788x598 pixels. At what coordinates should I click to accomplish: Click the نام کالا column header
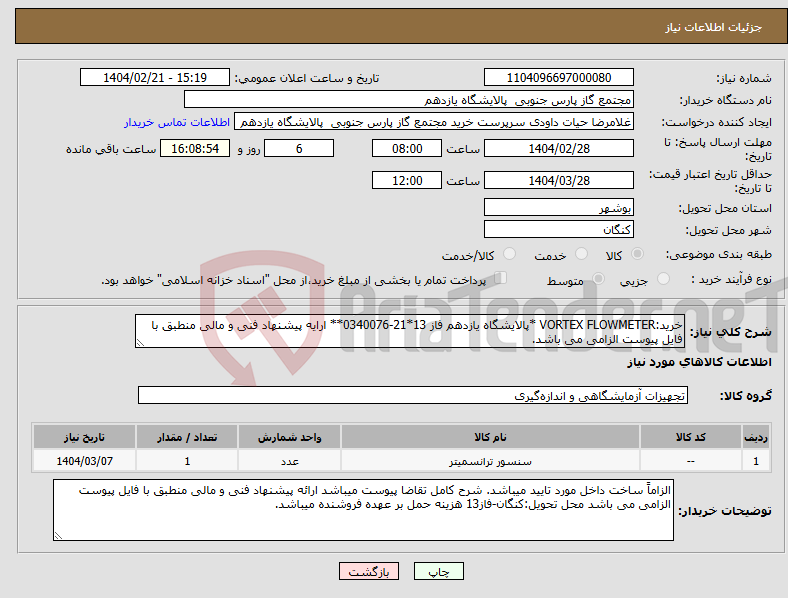490,437
